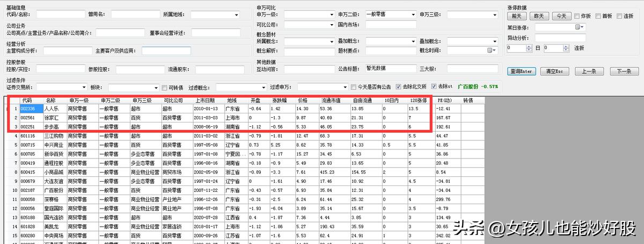Click the 异动分析 input field
This screenshot has height=244, width=644.
pos(560,38)
